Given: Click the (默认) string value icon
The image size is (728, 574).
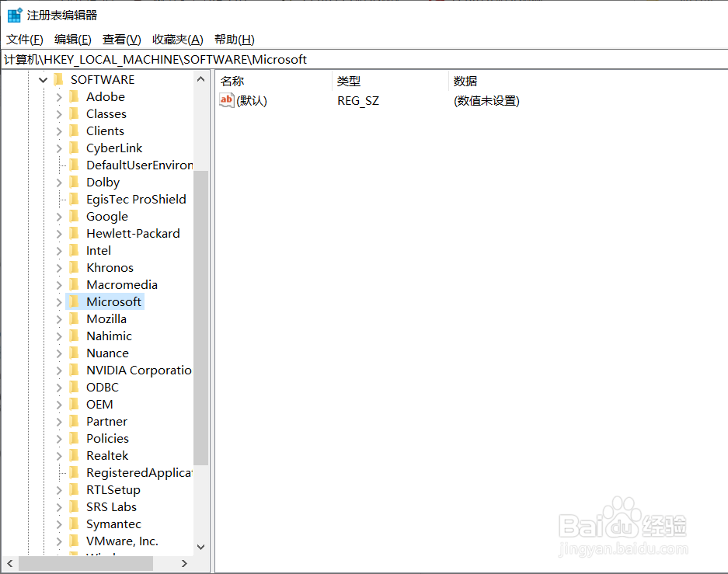Looking at the screenshot, I should tap(227, 100).
